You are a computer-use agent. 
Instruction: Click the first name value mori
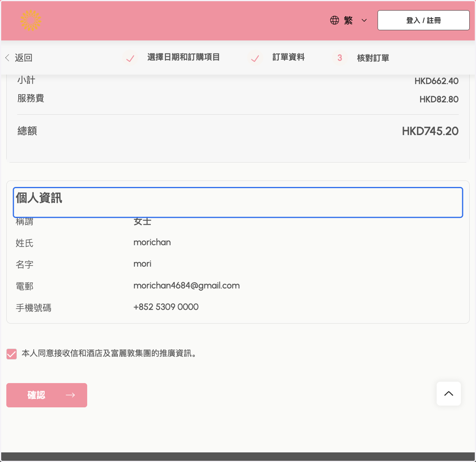pyautogui.click(x=142, y=264)
